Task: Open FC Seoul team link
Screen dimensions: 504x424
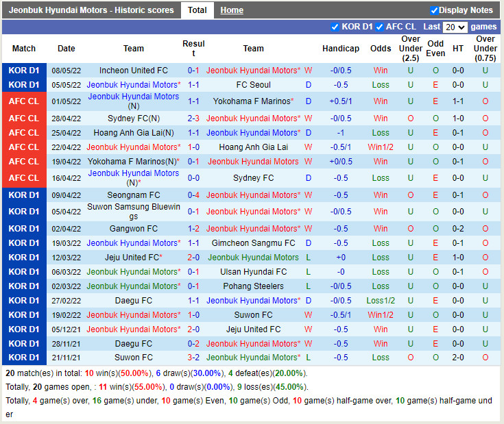Action: point(253,85)
